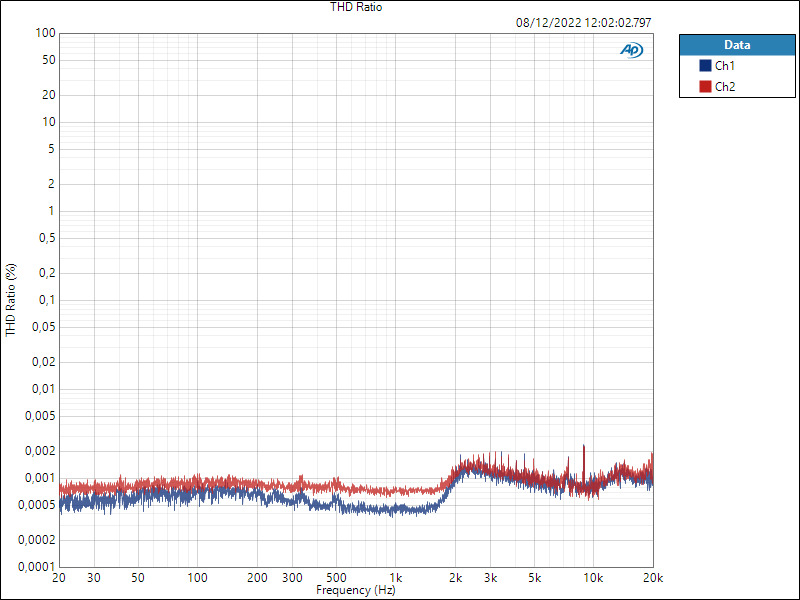Click the 0,0001 label at the bottom of the y-axis
Image resolution: width=800 pixels, height=600 pixels.
coord(37,567)
